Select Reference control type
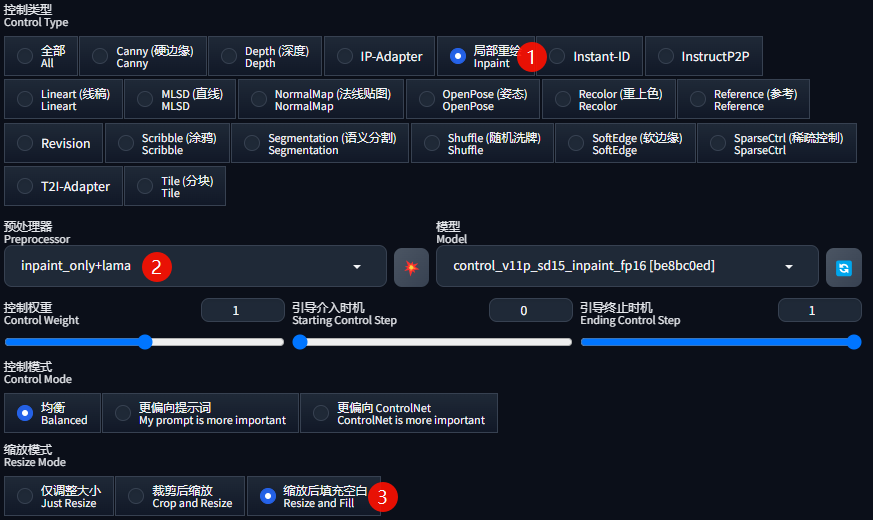 click(743, 100)
